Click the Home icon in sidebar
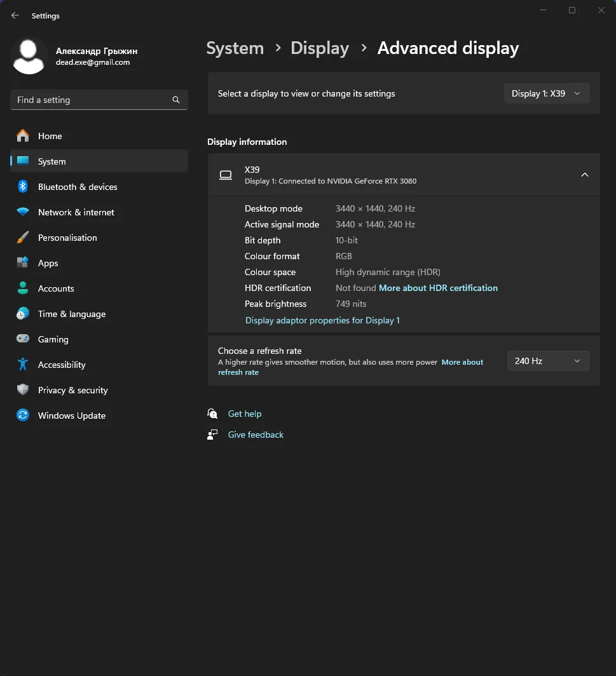Screen dimensions: 616x676 coord(23,136)
